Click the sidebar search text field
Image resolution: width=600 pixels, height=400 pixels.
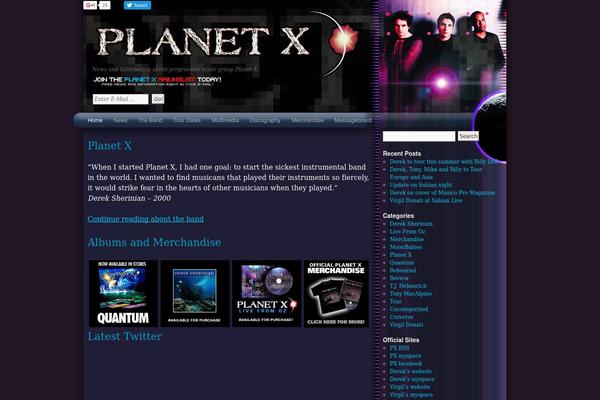pos(419,136)
